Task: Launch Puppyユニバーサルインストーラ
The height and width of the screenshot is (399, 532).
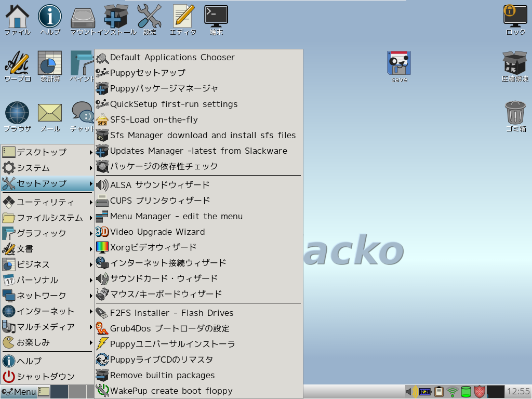Action: pyautogui.click(x=198, y=344)
